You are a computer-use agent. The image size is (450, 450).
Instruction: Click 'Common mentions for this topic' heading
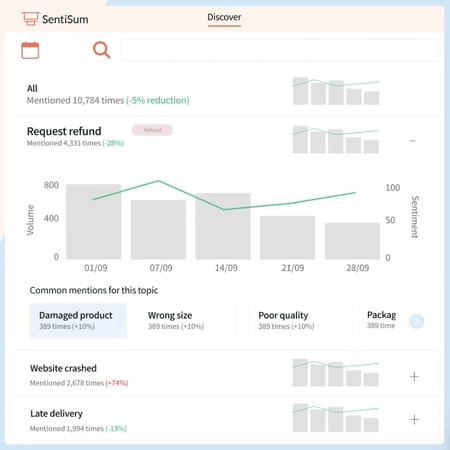click(x=94, y=290)
